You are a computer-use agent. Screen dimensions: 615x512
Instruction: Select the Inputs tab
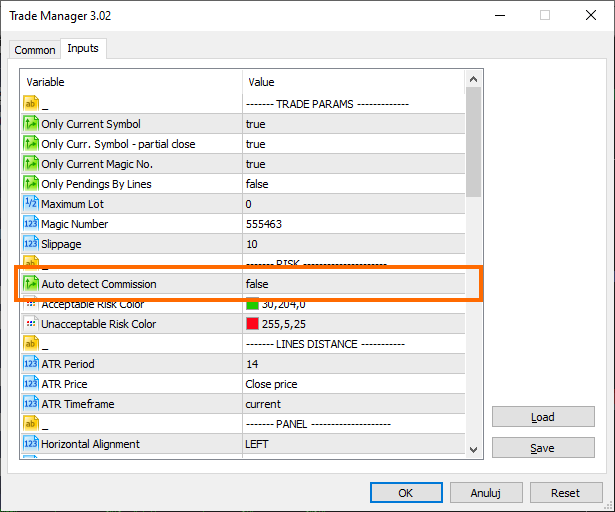(x=82, y=49)
